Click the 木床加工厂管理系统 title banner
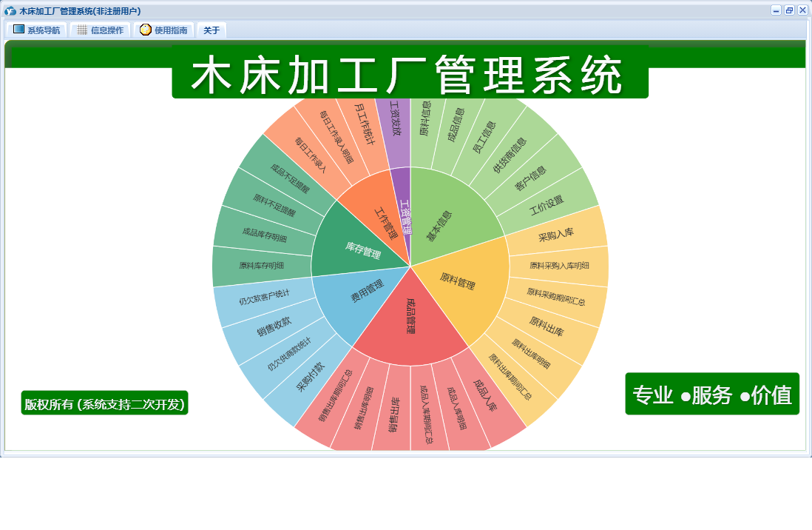The image size is (812, 530). (410, 73)
